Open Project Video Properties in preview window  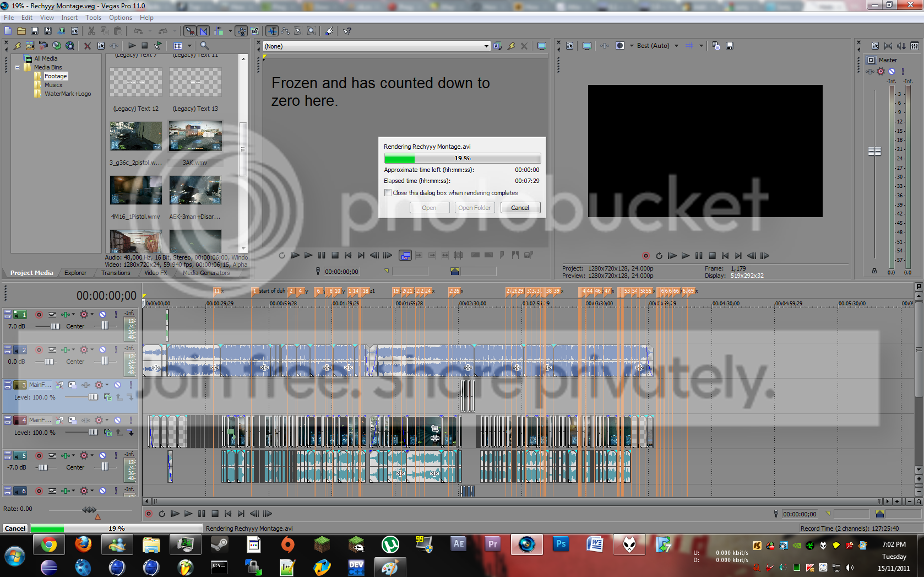[569, 46]
